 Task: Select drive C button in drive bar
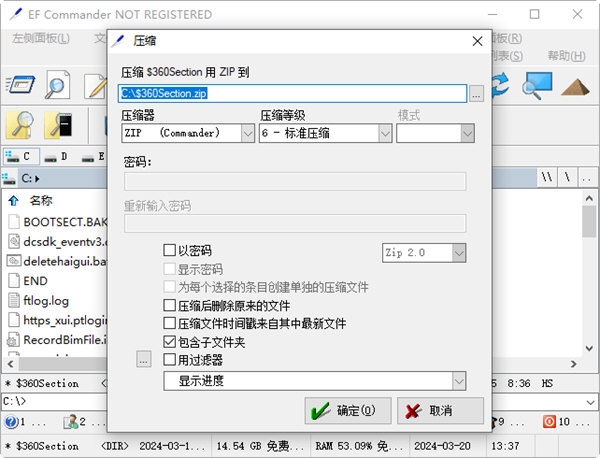[21, 156]
